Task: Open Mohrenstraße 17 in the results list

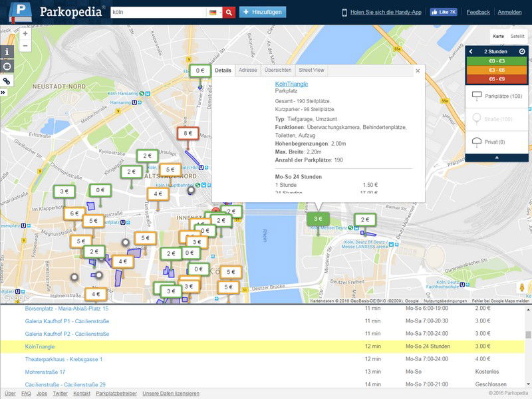Action: 45,372
